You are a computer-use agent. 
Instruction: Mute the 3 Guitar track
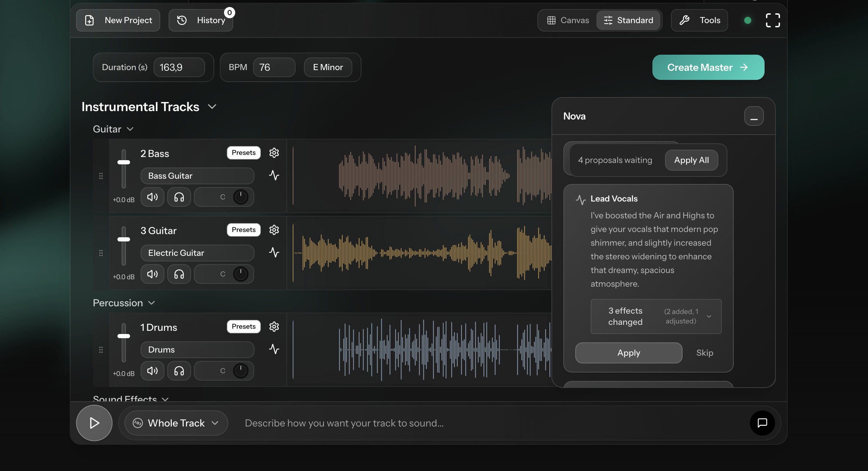tap(152, 274)
